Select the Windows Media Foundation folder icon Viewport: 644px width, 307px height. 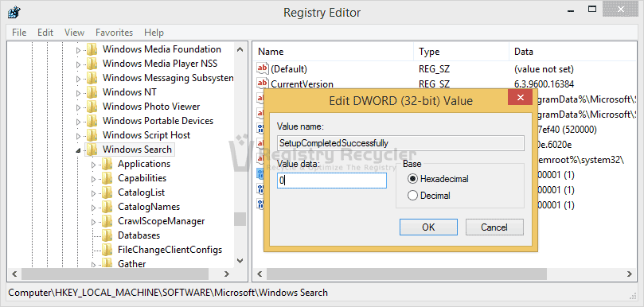pos(92,49)
